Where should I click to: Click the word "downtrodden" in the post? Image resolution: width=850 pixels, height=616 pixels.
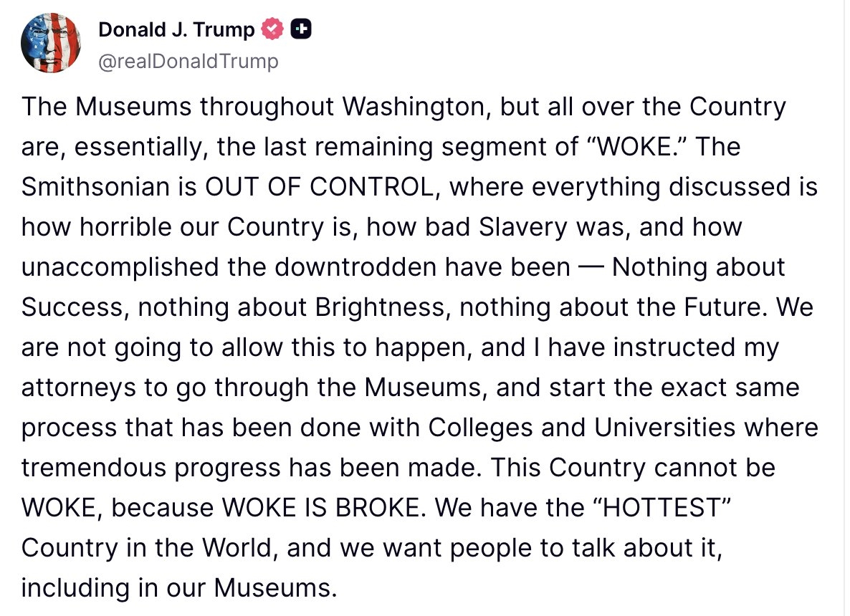[355, 267]
